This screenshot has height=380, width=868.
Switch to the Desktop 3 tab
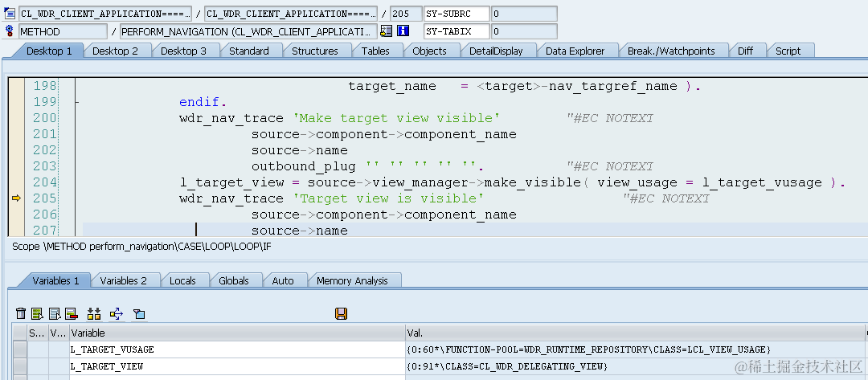(183, 51)
